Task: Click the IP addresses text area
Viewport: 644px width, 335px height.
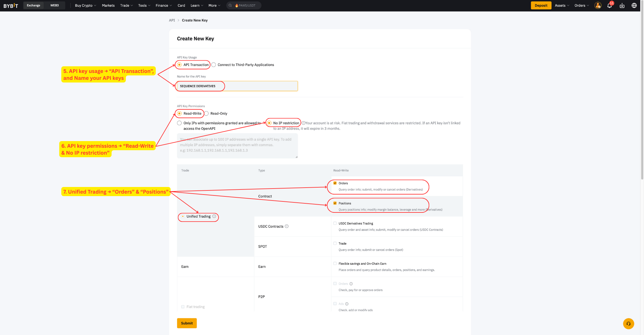Action: pyautogui.click(x=237, y=146)
